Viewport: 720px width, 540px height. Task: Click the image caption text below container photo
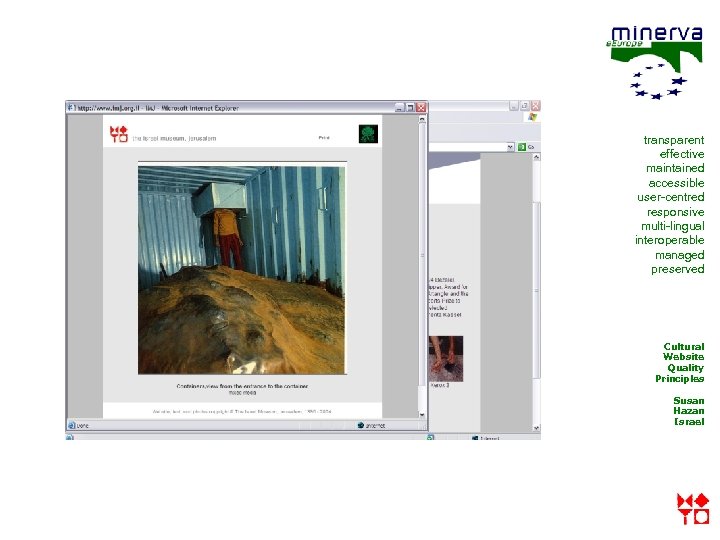point(242,389)
